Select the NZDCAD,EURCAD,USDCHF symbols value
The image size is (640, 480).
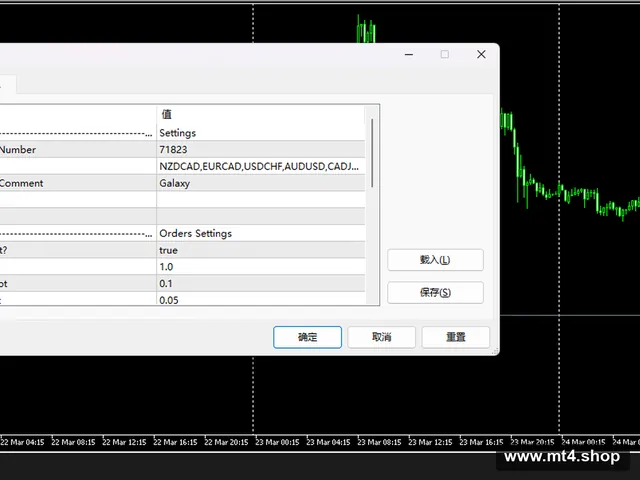point(260,166)
